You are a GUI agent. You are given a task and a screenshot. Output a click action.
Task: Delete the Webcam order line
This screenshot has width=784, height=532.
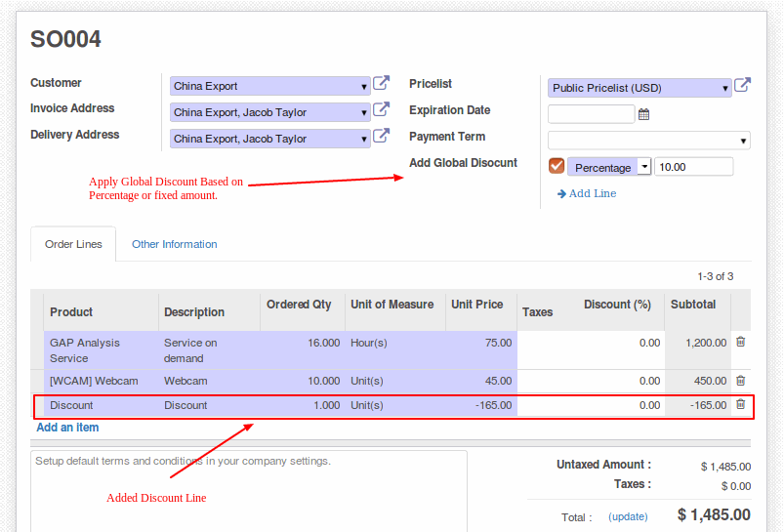point(740,381)
